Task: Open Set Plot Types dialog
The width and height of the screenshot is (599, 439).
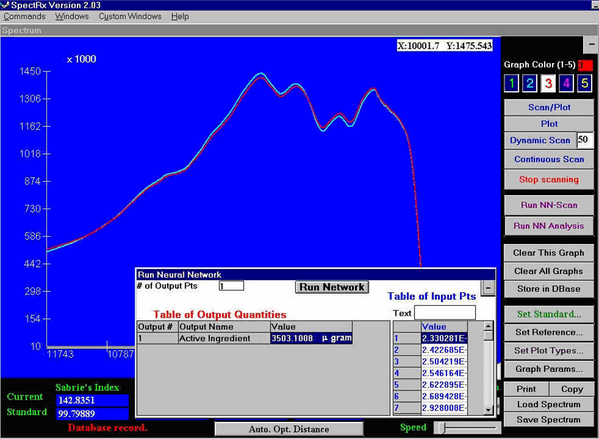Action: 549,351
